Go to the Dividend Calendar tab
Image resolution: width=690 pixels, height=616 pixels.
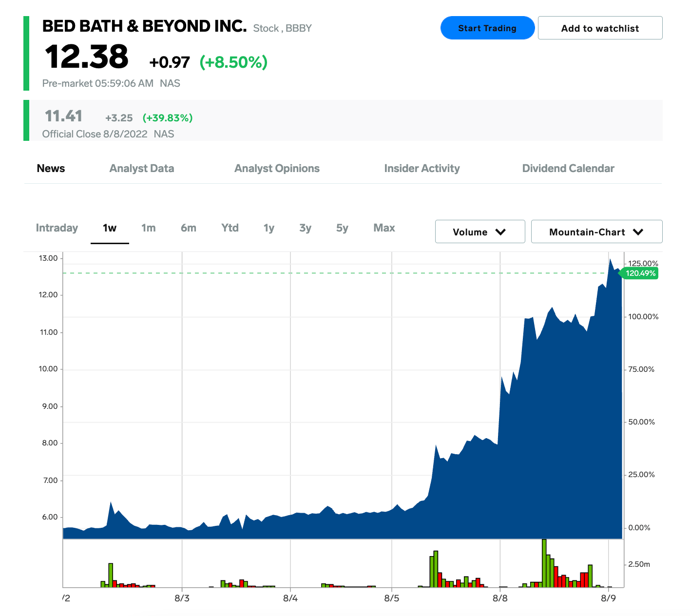(568, 169)
